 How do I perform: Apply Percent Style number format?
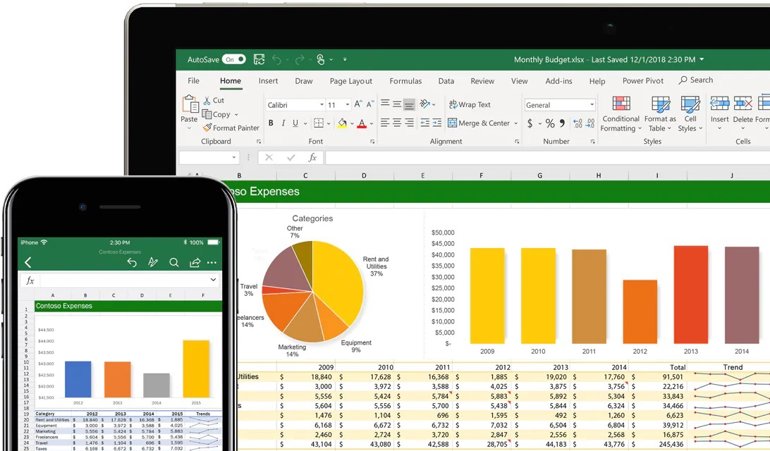tap(549, 124)
